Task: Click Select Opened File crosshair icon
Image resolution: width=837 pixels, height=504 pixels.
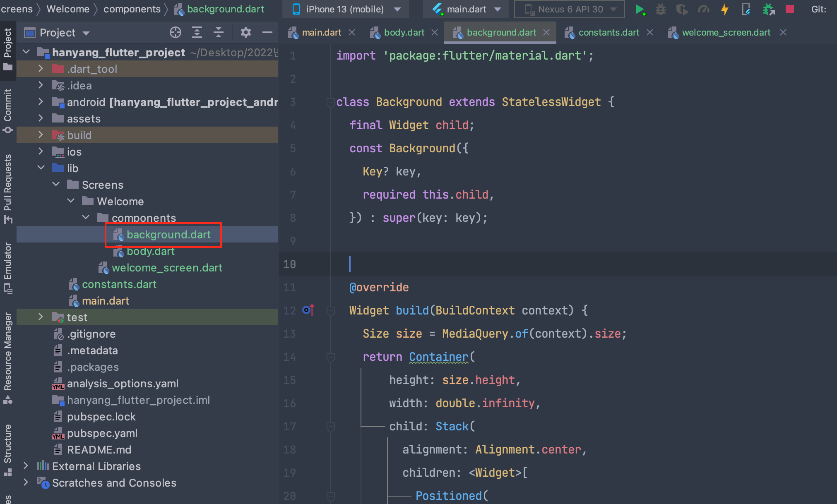Action: [x=175, y=32]
